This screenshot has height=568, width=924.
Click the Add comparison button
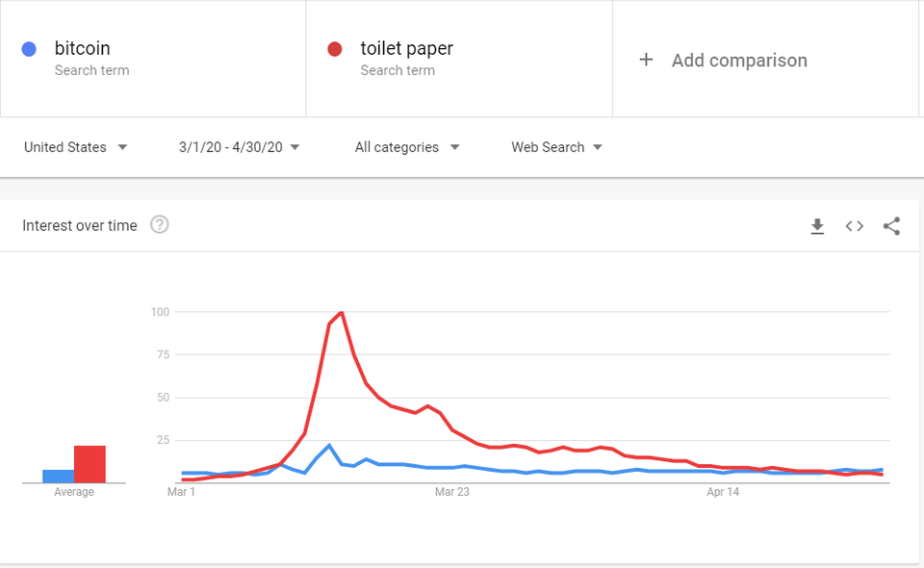pyautogui.click(x=739, y=60)
